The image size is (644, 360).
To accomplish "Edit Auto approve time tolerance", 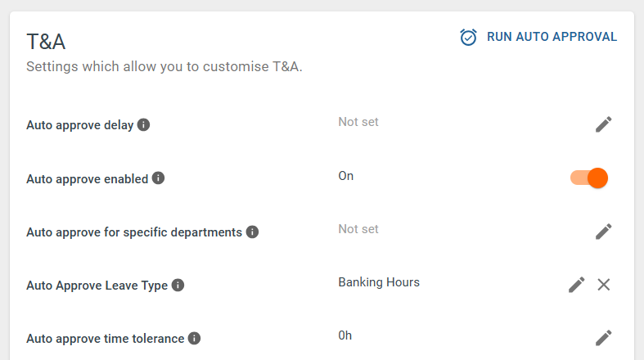I will (603, 338).
